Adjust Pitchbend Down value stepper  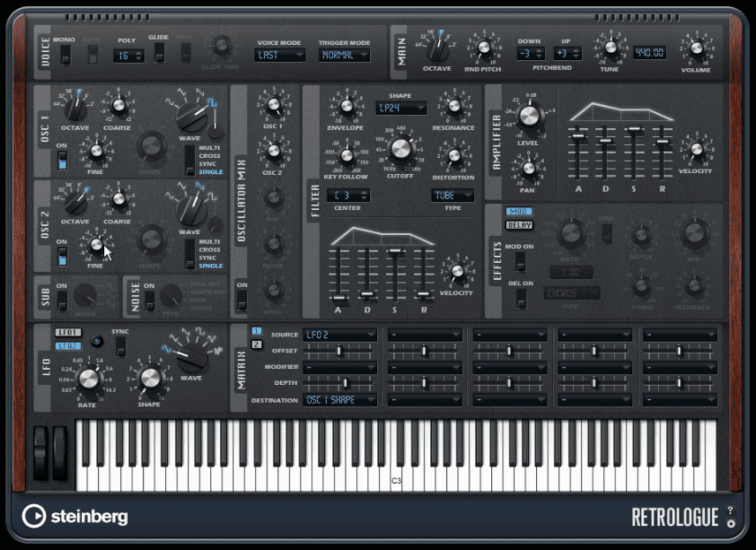click(531, 54)
